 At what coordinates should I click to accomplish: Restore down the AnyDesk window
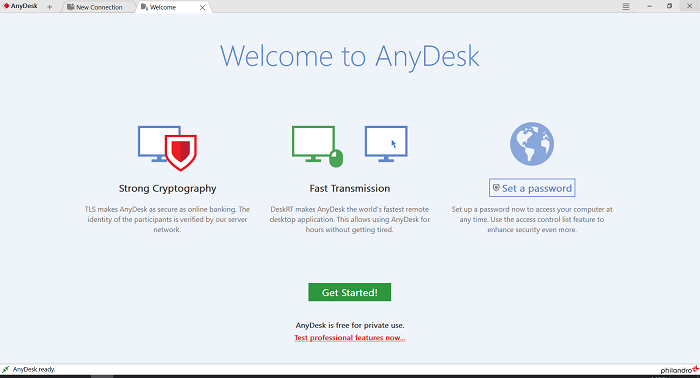pyautogui.click(x=669, y=6)
